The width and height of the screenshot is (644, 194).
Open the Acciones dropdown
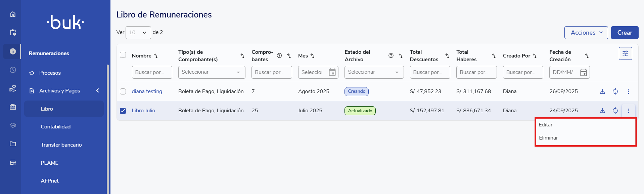tap(586, 33)
